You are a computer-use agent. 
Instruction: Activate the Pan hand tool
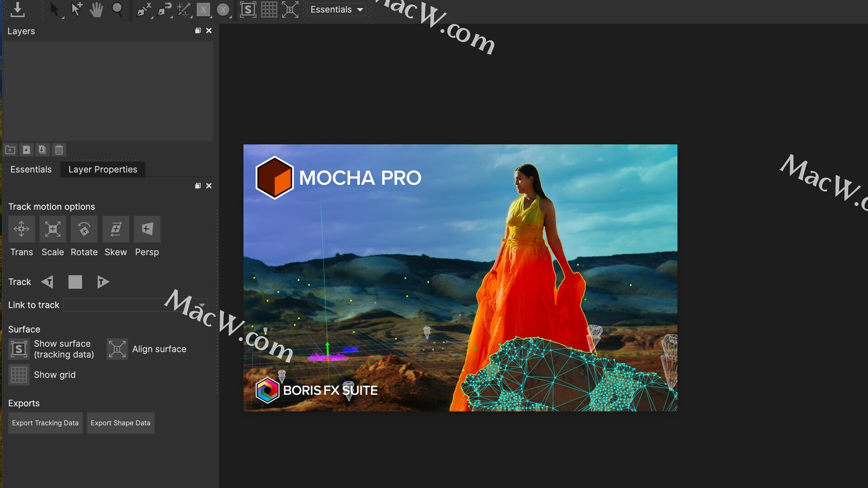[96, 9]
